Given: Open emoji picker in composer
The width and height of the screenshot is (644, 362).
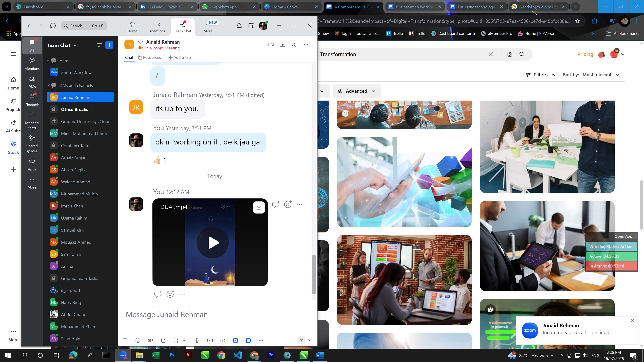Looking at the screenshot, I should pos(138,340).
